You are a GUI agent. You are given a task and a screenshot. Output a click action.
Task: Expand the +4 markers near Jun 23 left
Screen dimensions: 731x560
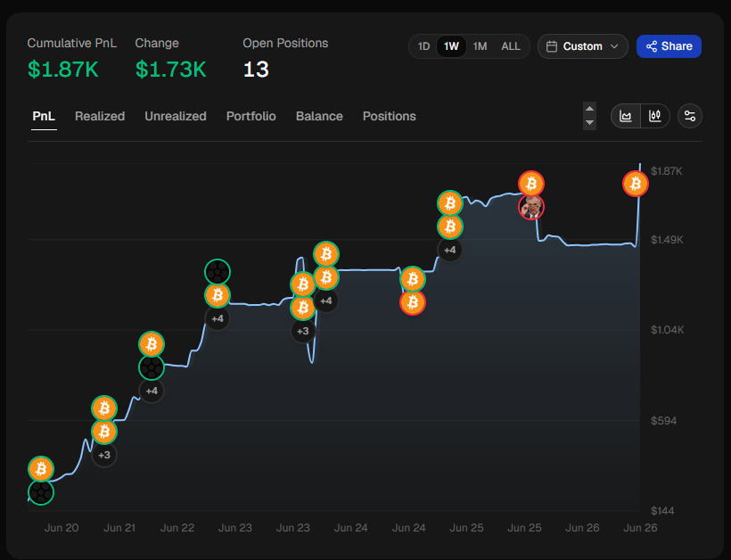pos(218,318)
